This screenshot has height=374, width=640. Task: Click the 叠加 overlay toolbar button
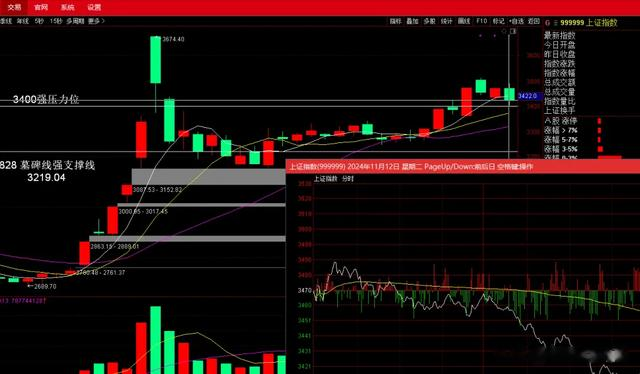(412, 21)
